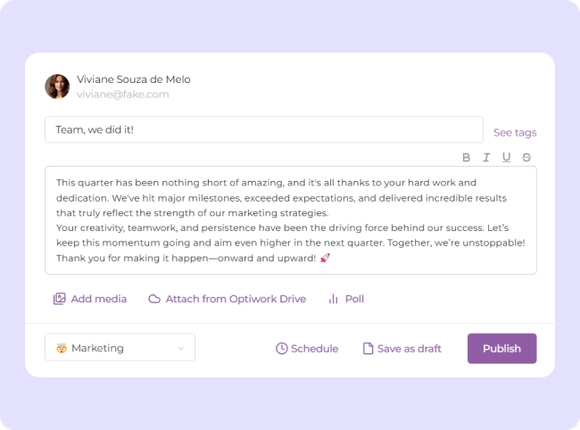The width and height of the screenshot is (580, 430).
Task: Click the Schedule clock icon
Action: (281, 348)
